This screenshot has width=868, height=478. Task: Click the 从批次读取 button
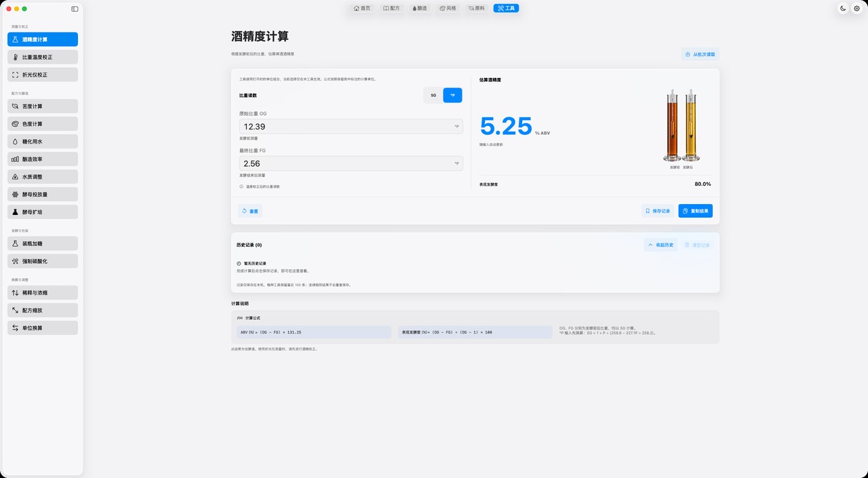[701, 54]
